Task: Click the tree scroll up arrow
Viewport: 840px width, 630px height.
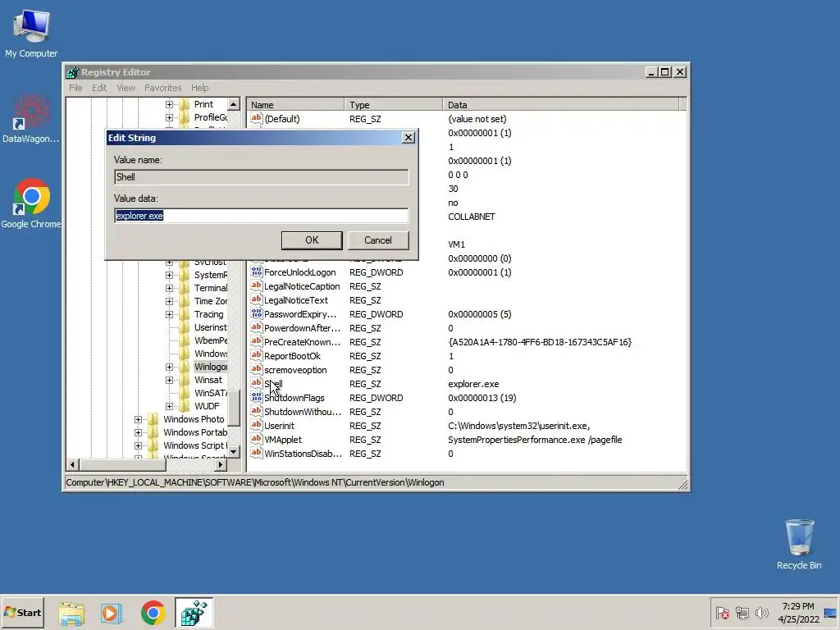Action: pos(234,104)
